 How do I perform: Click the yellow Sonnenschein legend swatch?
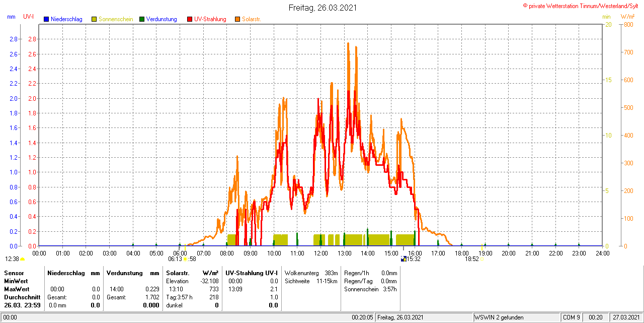(94, 19)
